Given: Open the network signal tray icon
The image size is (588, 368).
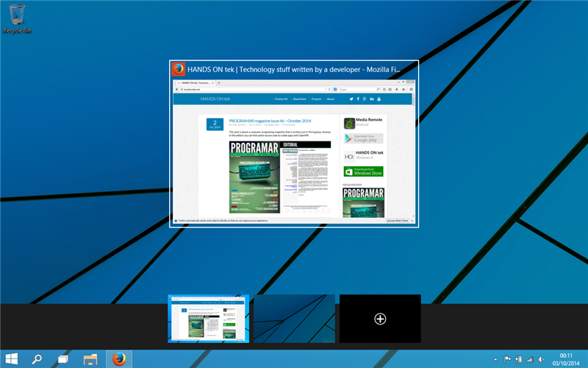Looking at the screenshot, I should point(529,359).
